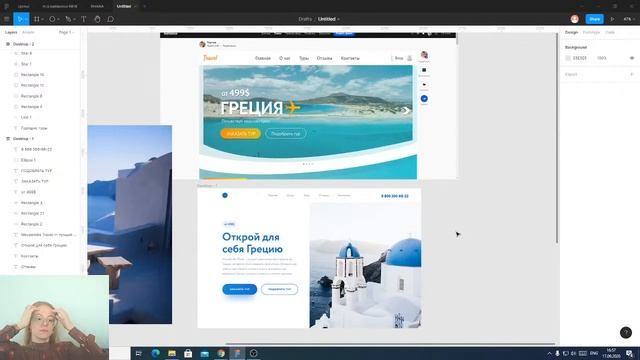The image size is (640, 360).
Task: Open the notification center icon
Action: click(630, 353)
